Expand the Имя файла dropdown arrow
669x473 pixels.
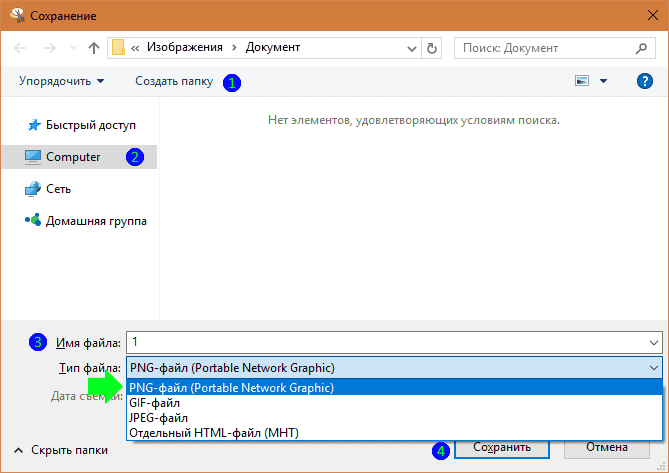654,342
